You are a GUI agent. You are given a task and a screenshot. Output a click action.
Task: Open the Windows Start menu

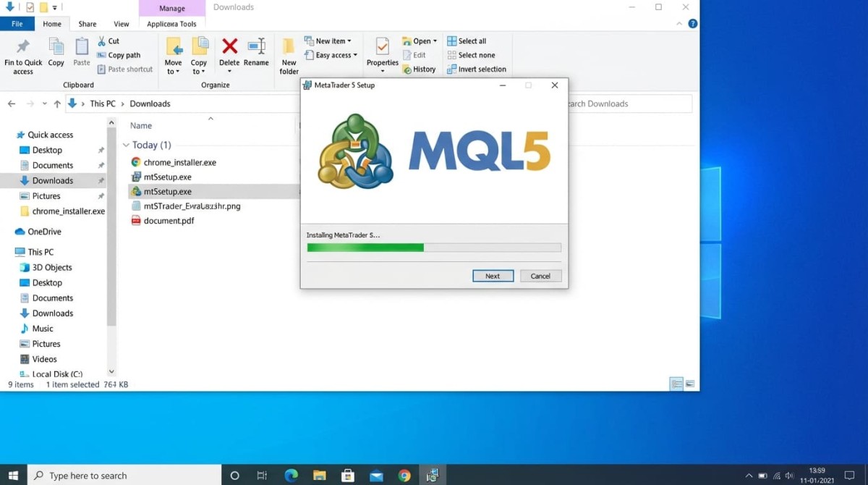13,476
